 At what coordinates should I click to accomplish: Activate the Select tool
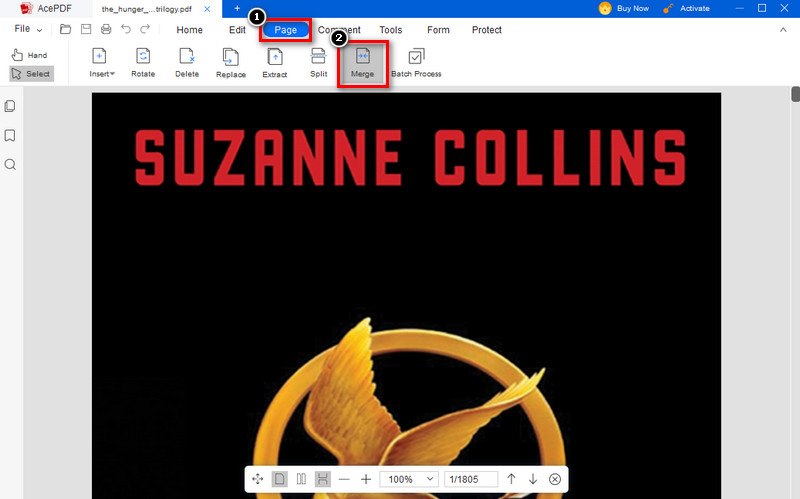tap(31, 74)
